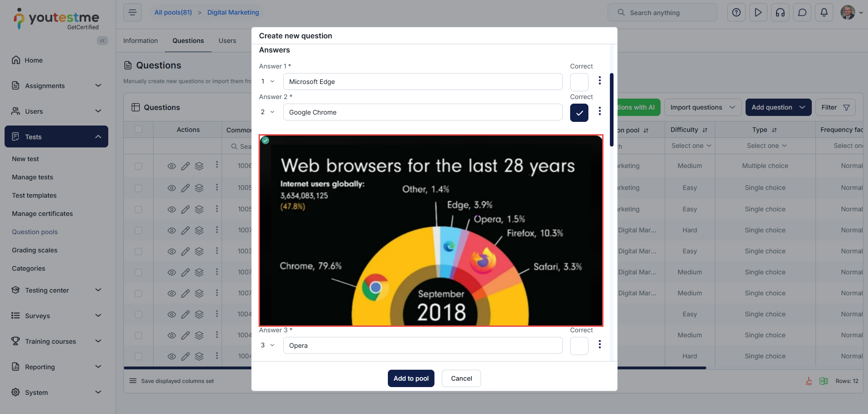
Task: Select the third question row checkbox
Action: click(x=138, y=210)
